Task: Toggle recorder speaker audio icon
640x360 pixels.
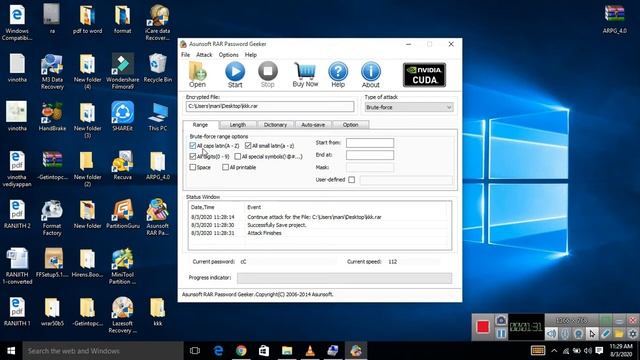Action: point(551,333)
